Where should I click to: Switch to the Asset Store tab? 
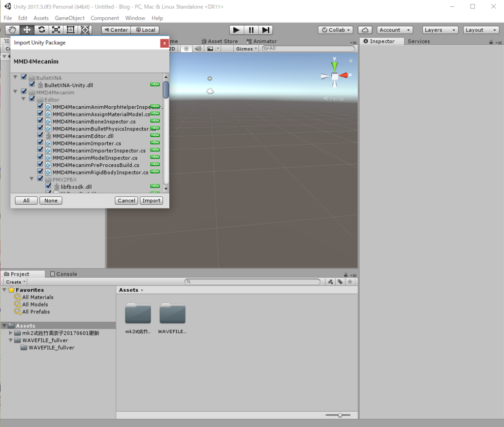[x=220, y=41]
